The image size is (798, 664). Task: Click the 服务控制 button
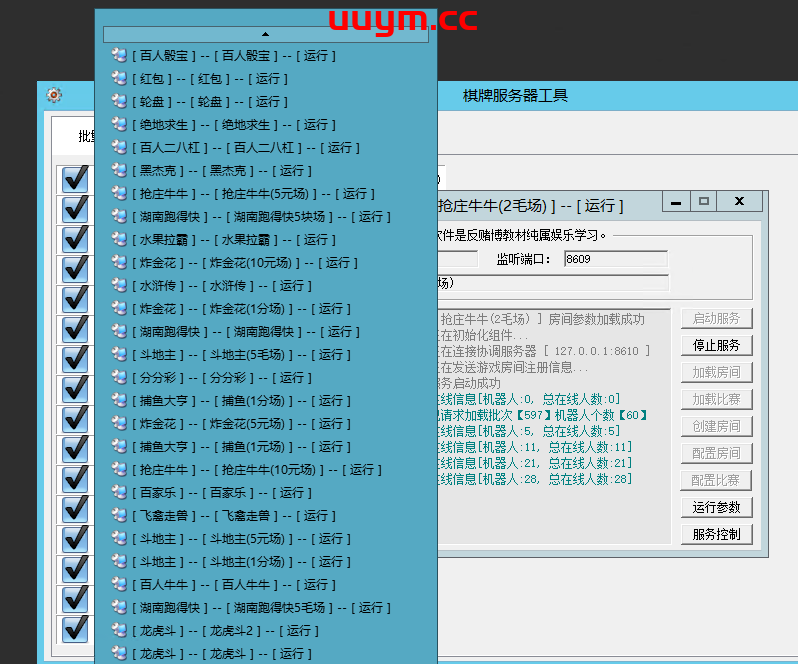click(x=716, y=534)
